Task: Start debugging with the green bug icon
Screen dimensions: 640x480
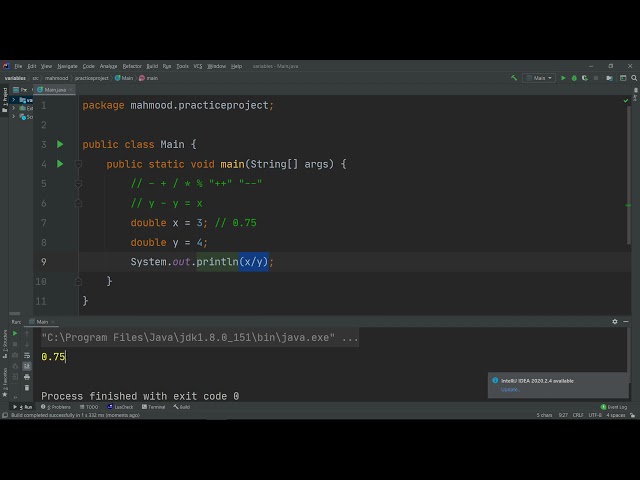Action: (574, 78)
